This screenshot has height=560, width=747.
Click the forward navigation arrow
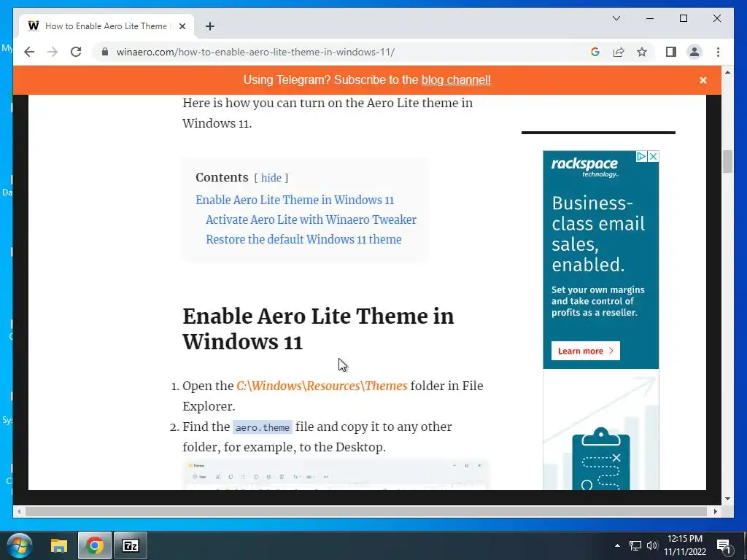pos(53,52)
